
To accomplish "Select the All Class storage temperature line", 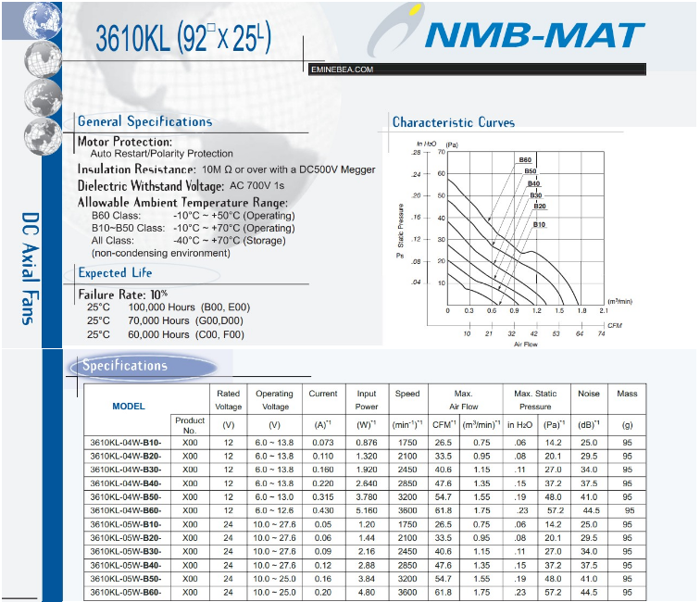I will [188, 241].
